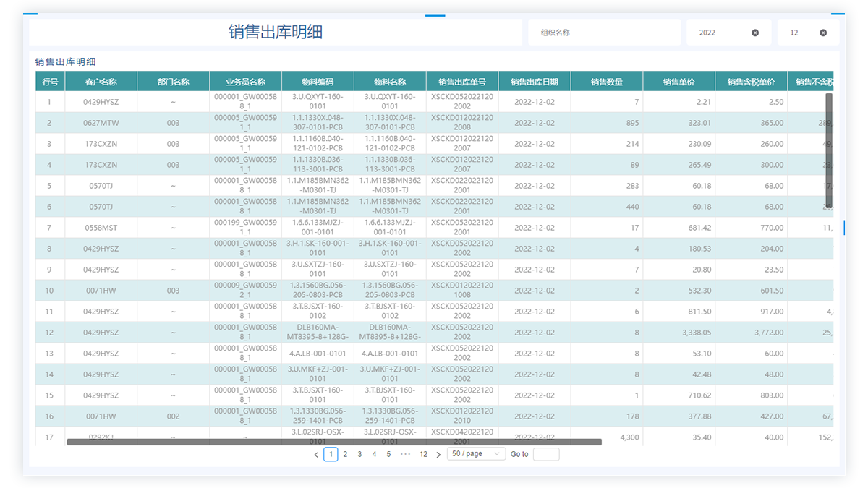Click the 物料编码 column header
Image resolution: width=868 pixels, height=488 pixels.
(318, 82)
